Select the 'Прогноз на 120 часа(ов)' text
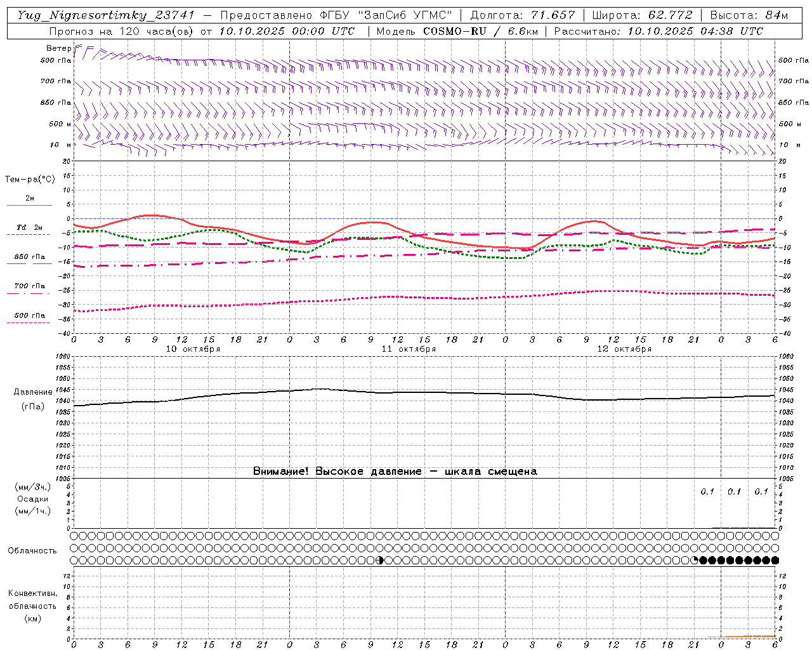The image size is (812, 650). pyautogui.click(x=122, y=31)
